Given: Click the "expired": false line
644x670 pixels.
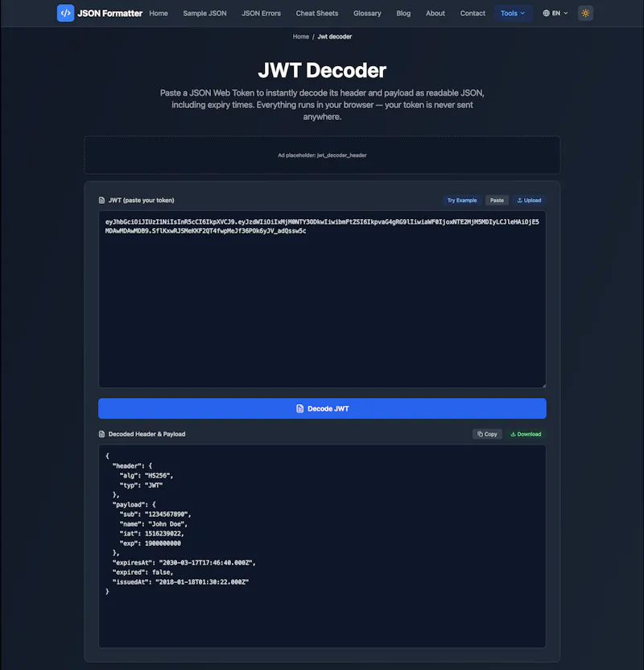Looking at the screenshot, I should click(142, 572).
